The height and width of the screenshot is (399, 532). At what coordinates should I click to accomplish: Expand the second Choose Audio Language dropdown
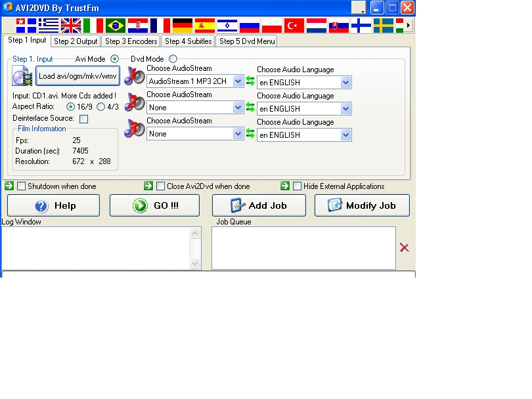304,109
